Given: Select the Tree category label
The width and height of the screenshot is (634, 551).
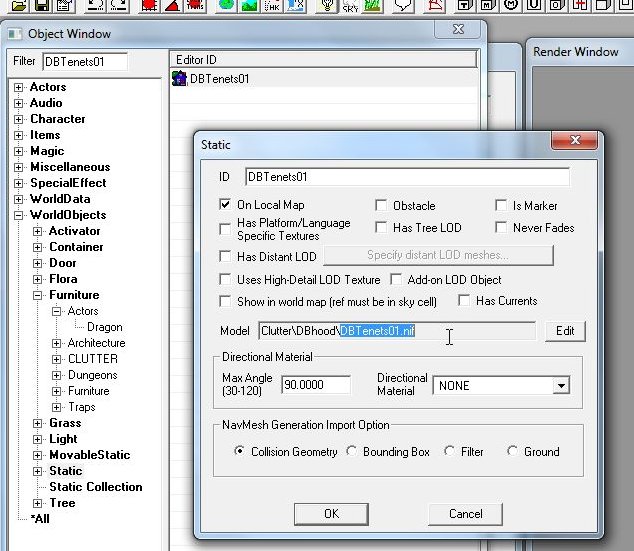Looking at the screenshot, I should (62, 503).
